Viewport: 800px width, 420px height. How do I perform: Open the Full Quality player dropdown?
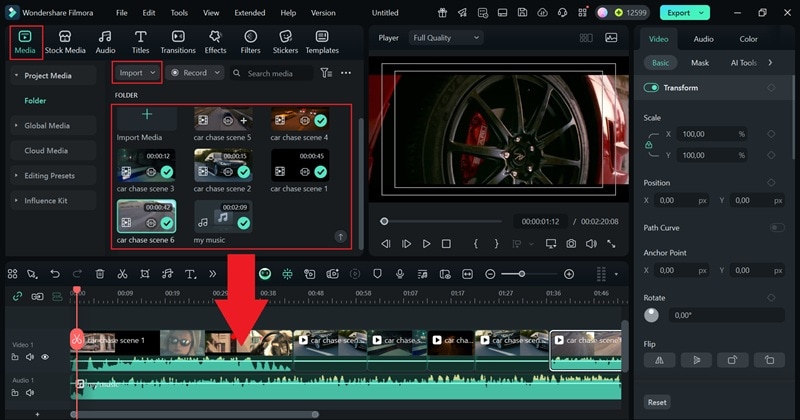447,37
